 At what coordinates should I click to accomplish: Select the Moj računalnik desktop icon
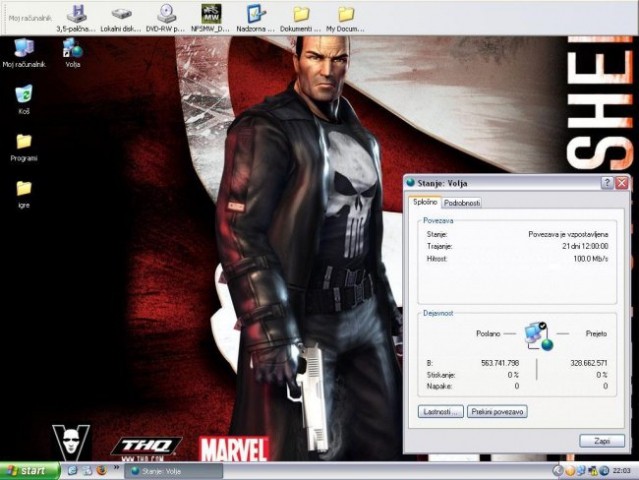[x=24, y=53]
